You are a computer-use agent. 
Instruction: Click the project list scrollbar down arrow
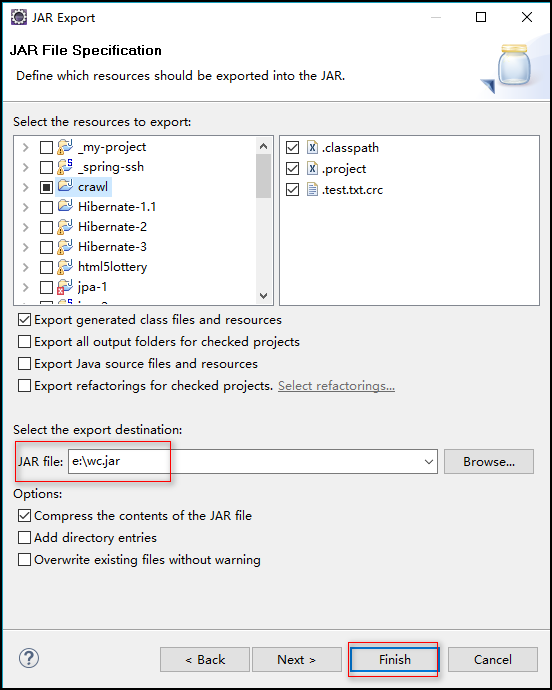click(263, 296)
